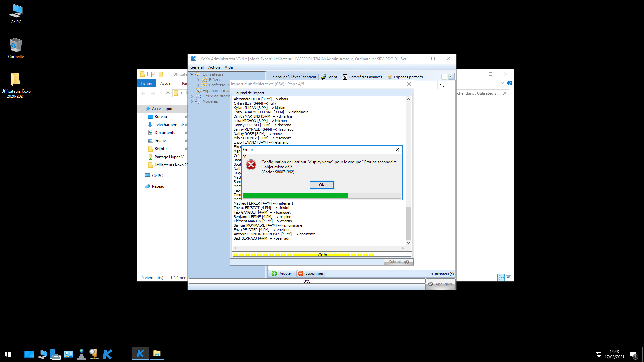
Task: Switch Explorer to details view icon
Action: (501, 277)
